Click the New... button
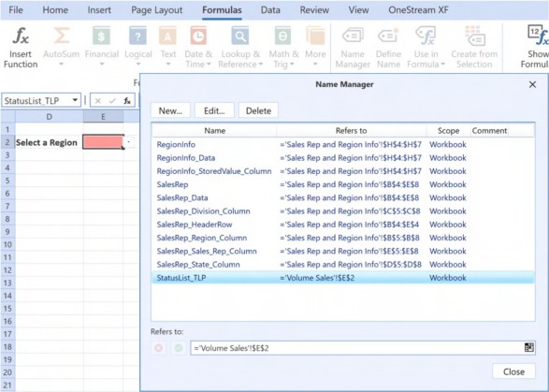 [x=170, y=110]
